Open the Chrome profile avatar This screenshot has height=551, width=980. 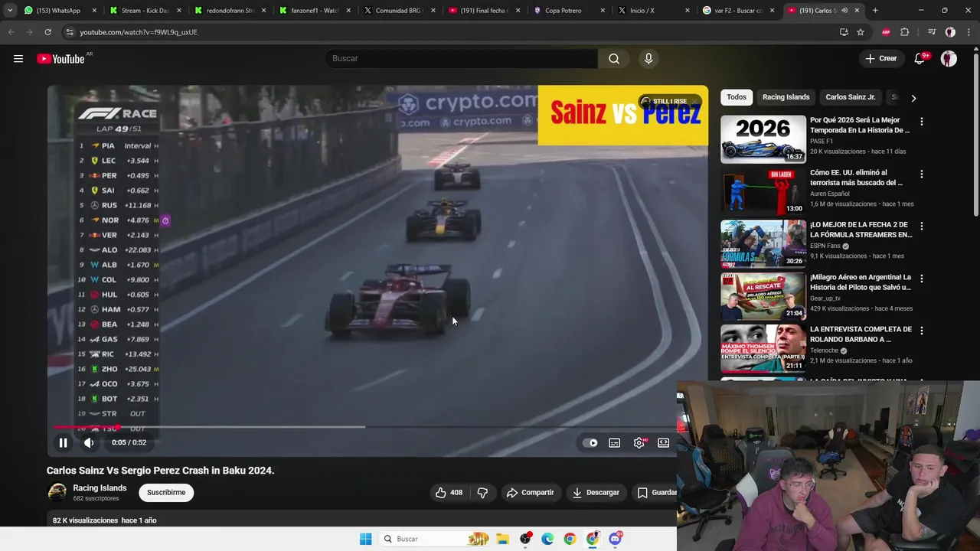pyautogui.click(x=950, y=32)
